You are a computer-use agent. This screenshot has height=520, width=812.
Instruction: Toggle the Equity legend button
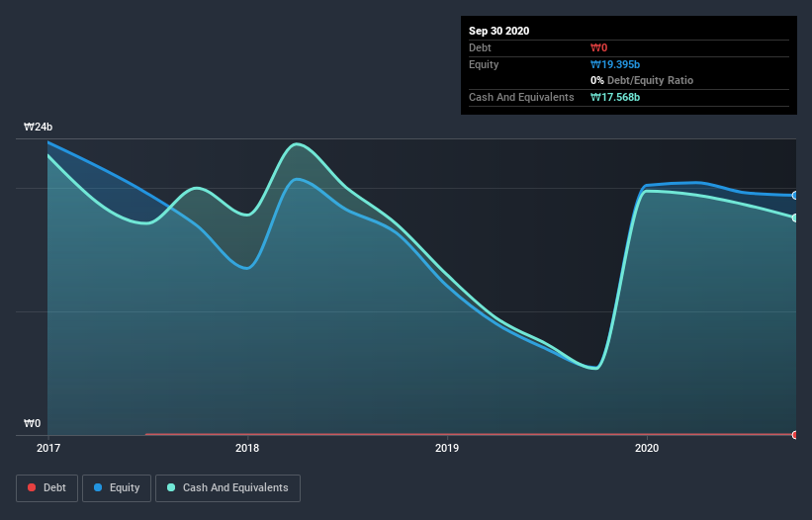click(x=117, y=488)
